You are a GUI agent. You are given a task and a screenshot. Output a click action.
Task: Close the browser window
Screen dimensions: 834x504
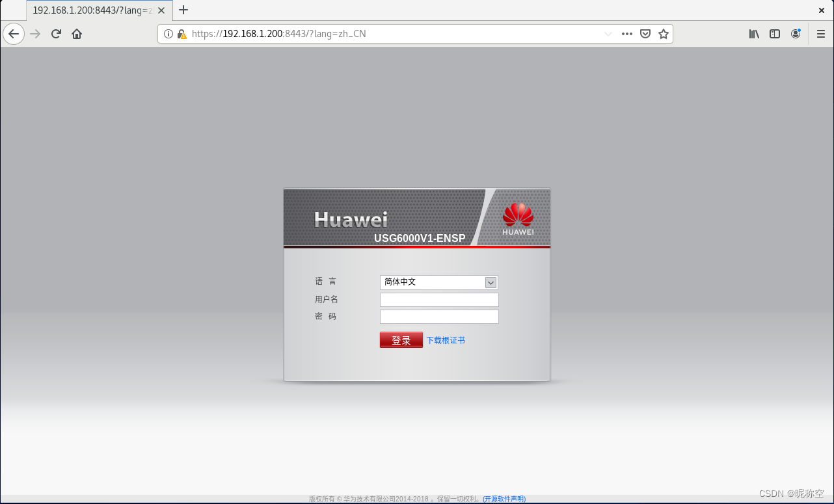tap(822, 10)
